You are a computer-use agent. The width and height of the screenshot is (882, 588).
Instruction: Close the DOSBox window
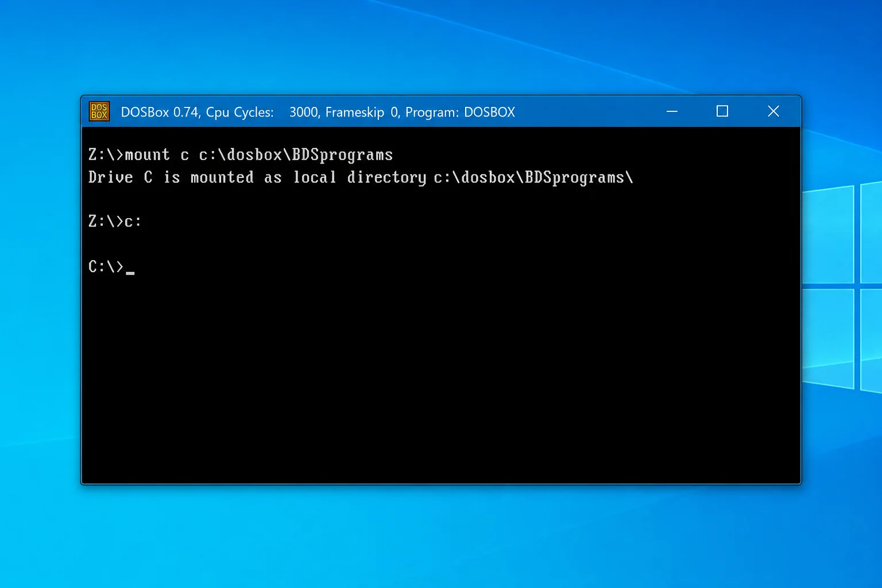773,111
